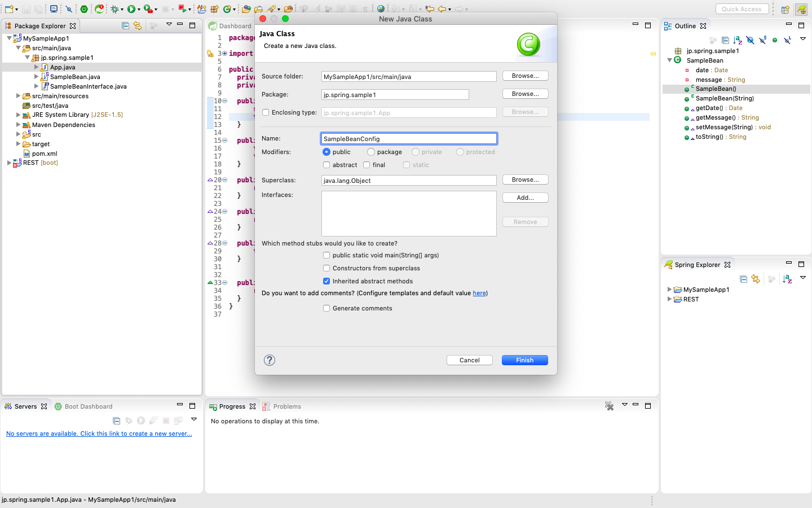Viewport: 812px width, 508px height.
Task: Collapse the src/main/java folder
Action: 18,48
